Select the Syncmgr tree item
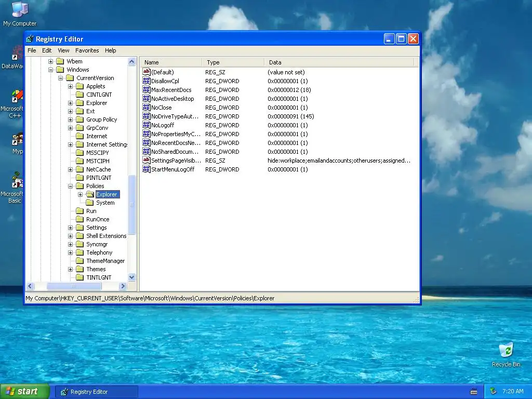Screen dimensions: 532x399 click(97, 244)
